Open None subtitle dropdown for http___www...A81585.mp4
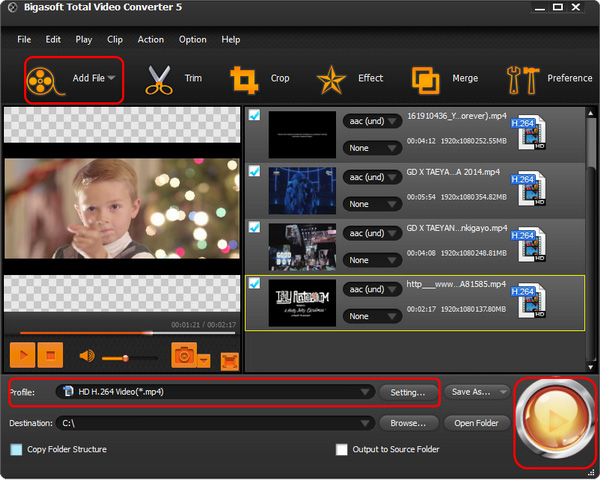600x480 pixels. pyautogui.click(x=372, y=316)
